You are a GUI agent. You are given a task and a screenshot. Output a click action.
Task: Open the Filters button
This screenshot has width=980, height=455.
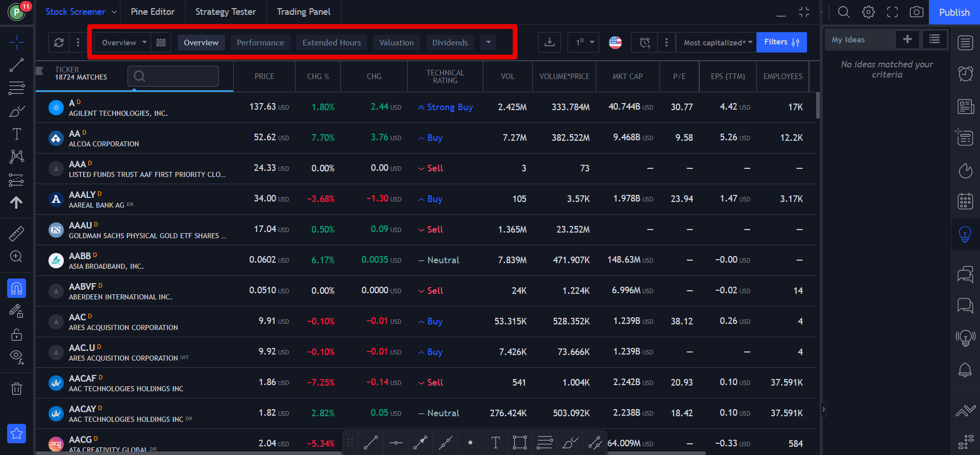[x=781, y=42]
